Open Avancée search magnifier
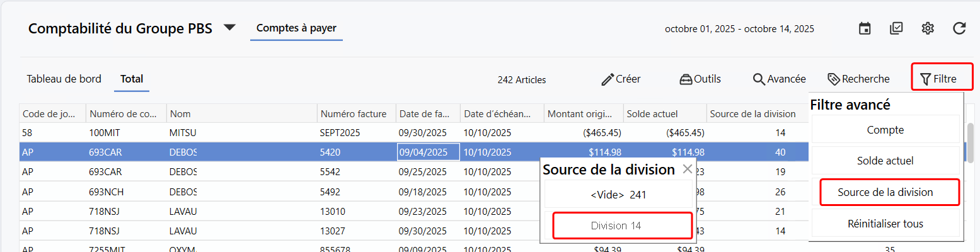The width and height of the screenshot is (980, 252). click(779, 79)
